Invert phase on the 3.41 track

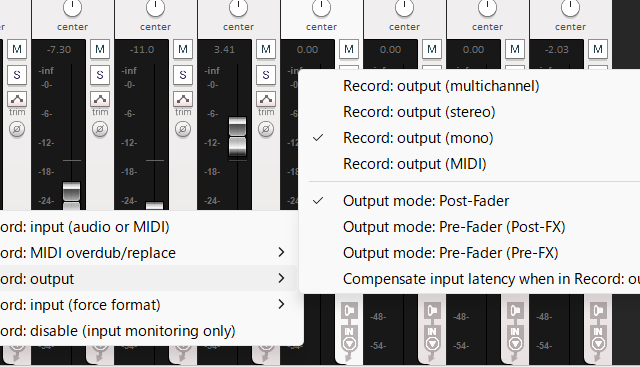click(266, 129)
